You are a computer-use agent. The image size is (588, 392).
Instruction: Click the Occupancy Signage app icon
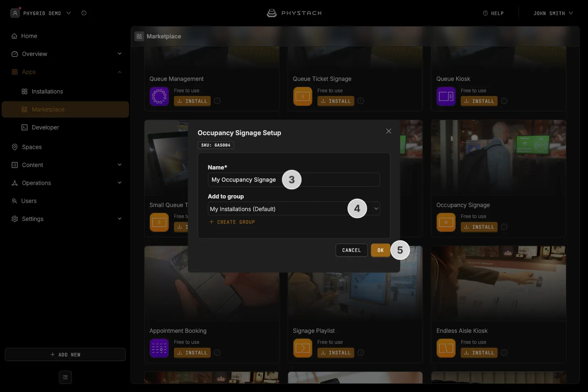pyautogui.click(x=446, y=222)
